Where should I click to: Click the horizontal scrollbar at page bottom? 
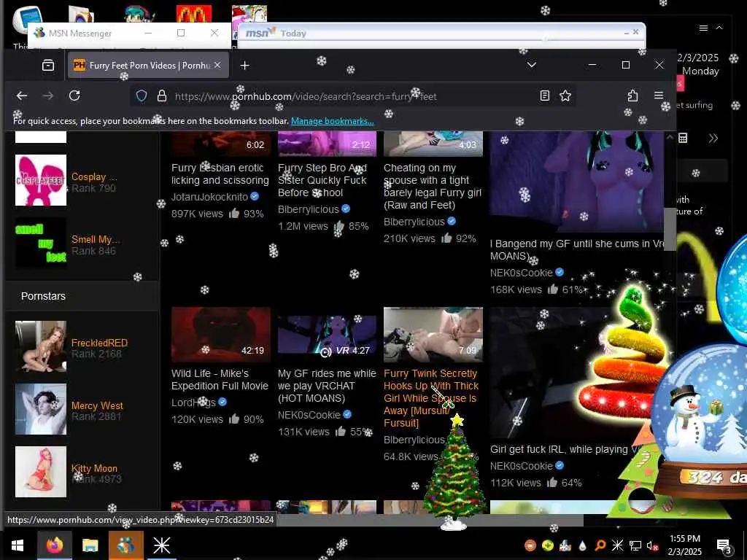tap(430, 520)
